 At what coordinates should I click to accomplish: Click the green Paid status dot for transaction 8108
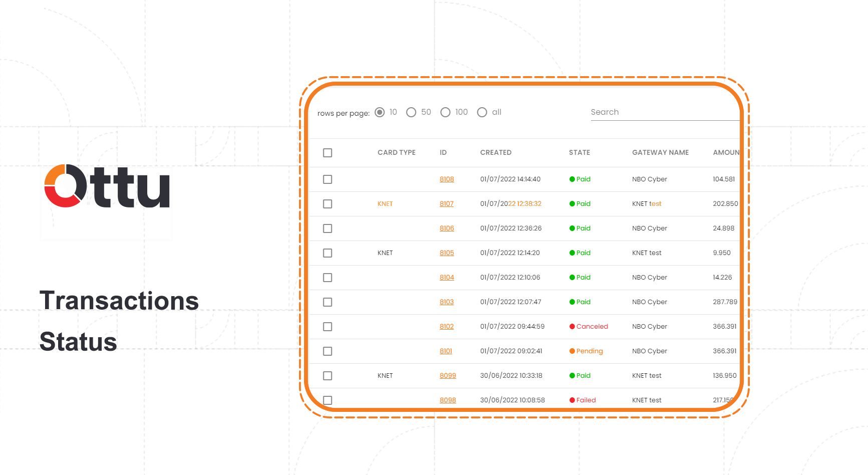572,179
